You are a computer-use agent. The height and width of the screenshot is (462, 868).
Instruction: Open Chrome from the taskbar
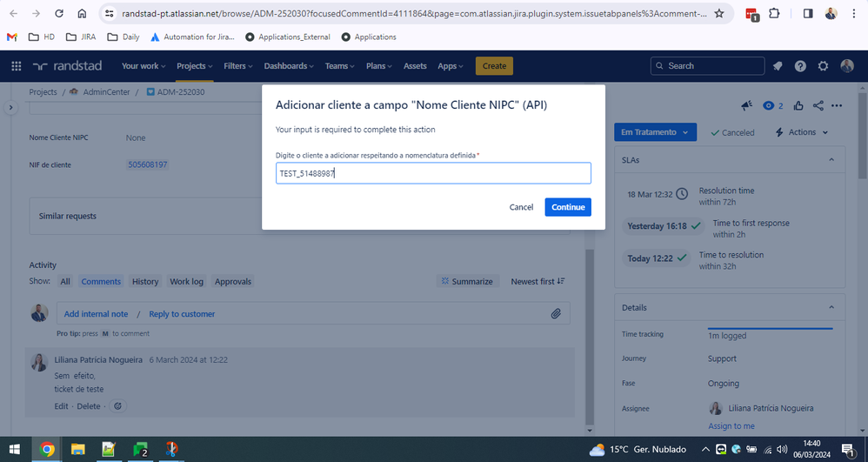[47, 449]
